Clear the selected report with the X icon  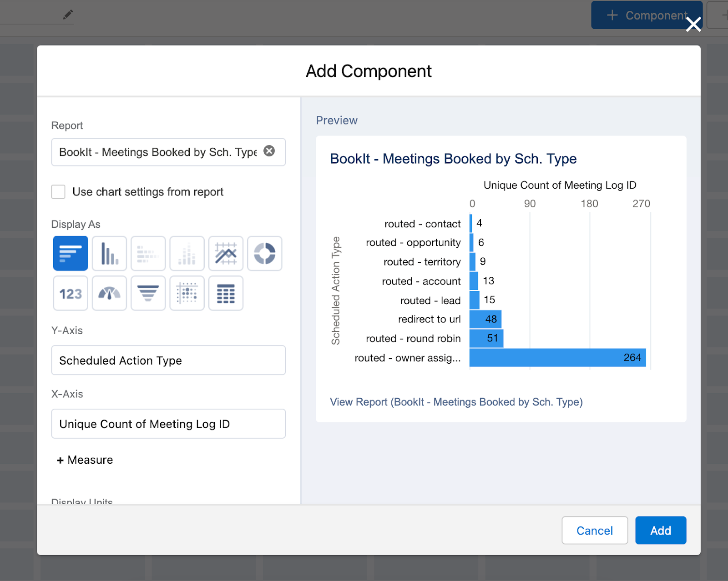click(269, 151)
